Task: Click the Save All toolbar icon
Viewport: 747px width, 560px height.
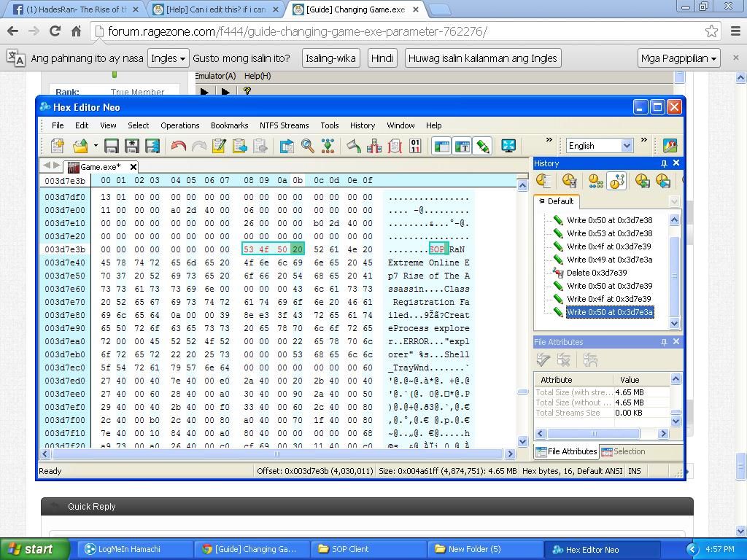Action: 152,146
